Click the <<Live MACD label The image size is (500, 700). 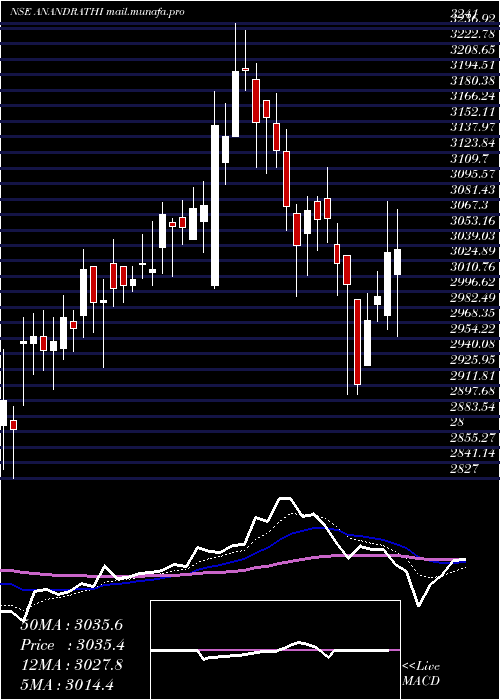tap(421, 674)
